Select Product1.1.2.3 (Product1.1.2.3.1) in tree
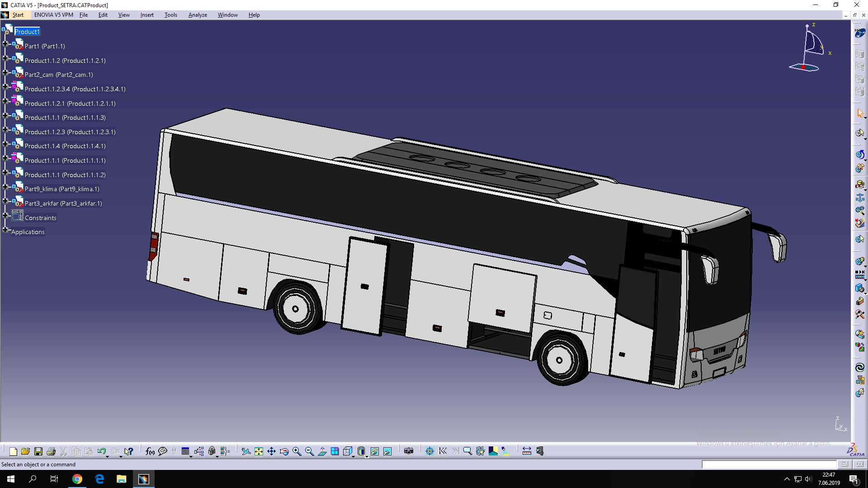Image resolution: width=868 pixels, height=488 pixels. pos(70,132)
